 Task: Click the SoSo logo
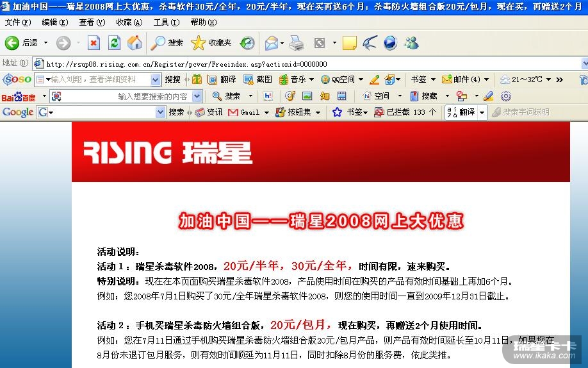coord(17,79)
